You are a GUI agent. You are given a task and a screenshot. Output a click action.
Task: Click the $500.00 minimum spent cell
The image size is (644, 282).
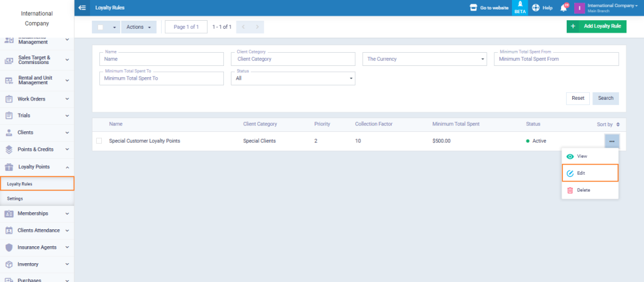pos(441,141)
